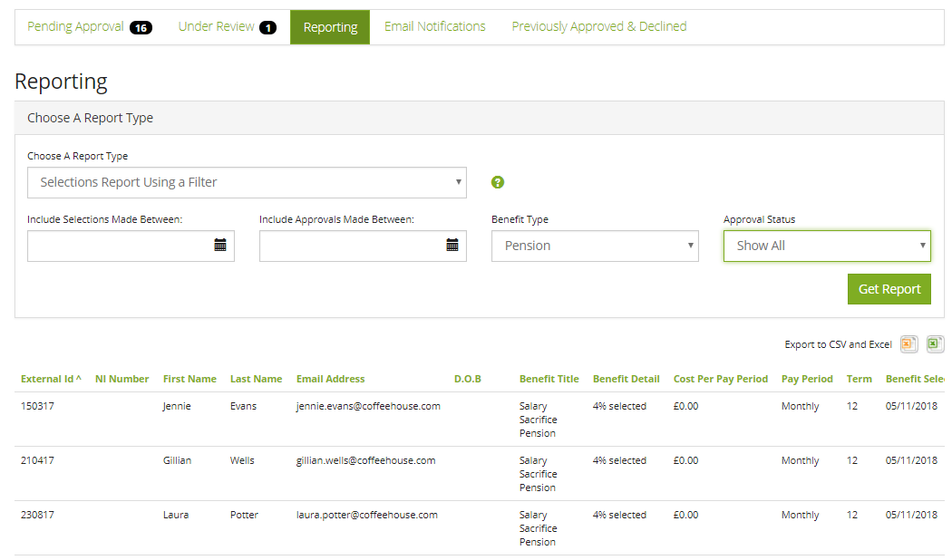Open Email Notifications tab
The height and width of the screenshot is (560, 952).
coord(434,26)
